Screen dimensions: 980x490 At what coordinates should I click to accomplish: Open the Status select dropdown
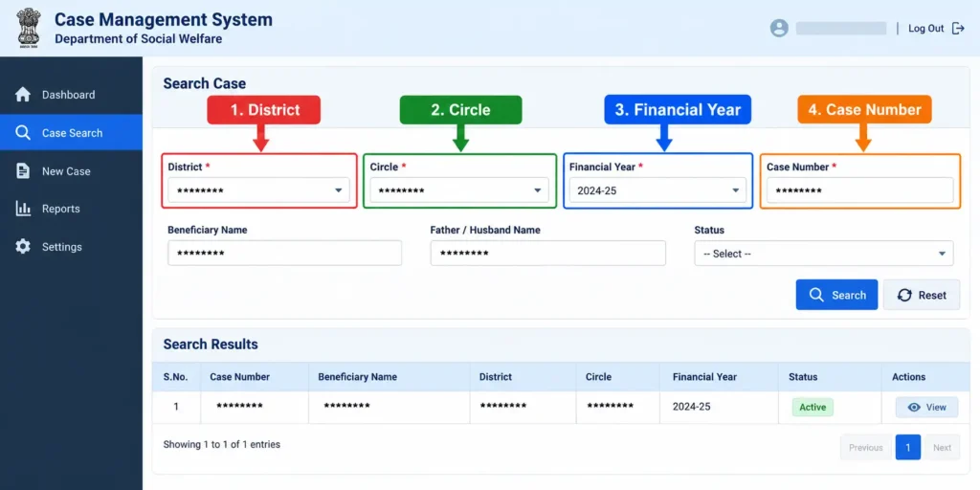click(824, 254)
